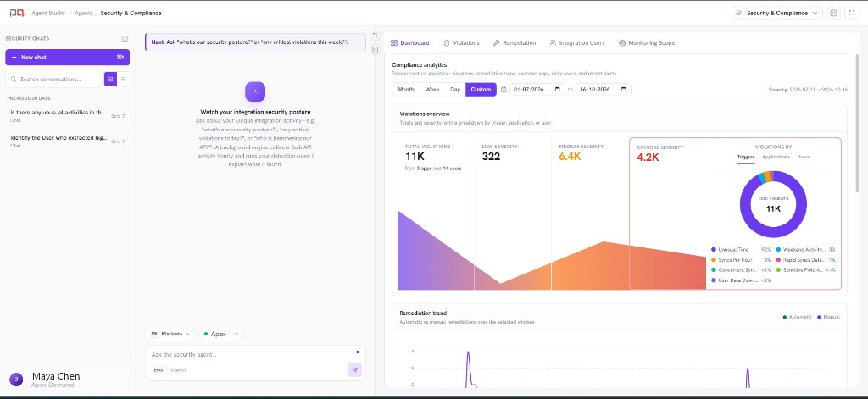868x399 pixels.
Task: Click the fullscreen expand icon
Action: pyautogui.click(x=851, y=13)
